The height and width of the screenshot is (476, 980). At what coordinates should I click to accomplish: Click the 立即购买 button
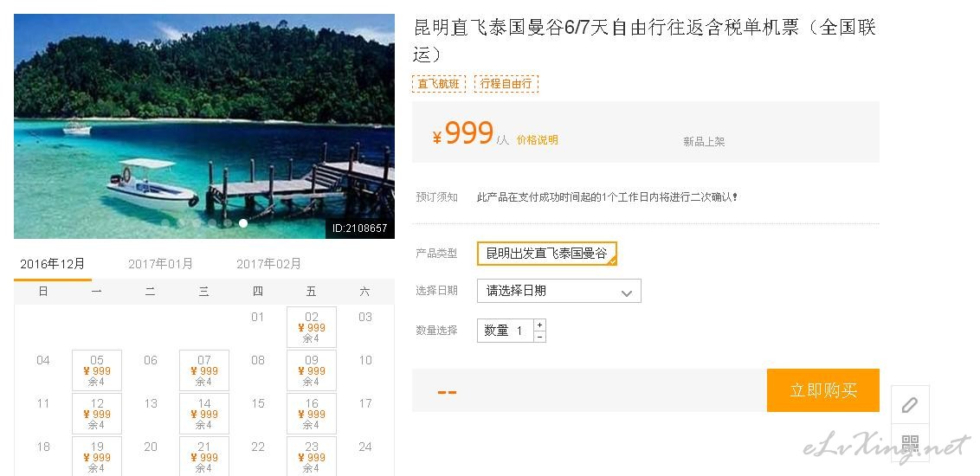coord(823,390)
